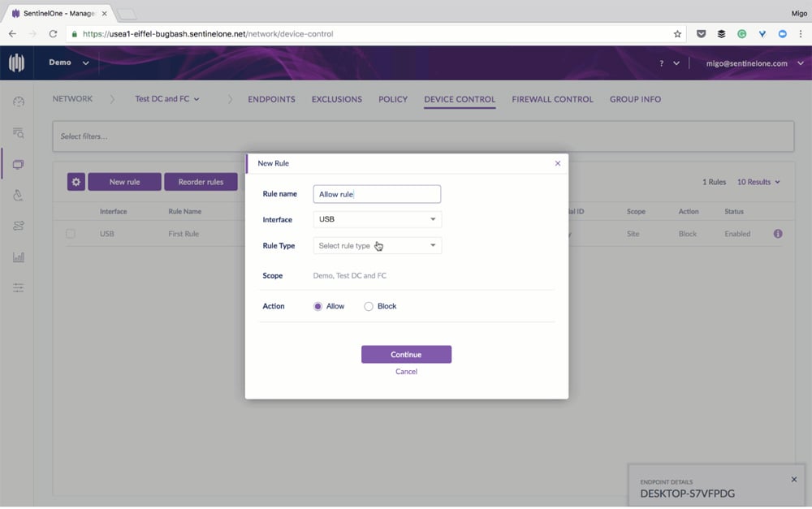Viewport: 812px width, 509px height.
Task: Click the SentinelOne logo at top left
Action: coord(16,63)
